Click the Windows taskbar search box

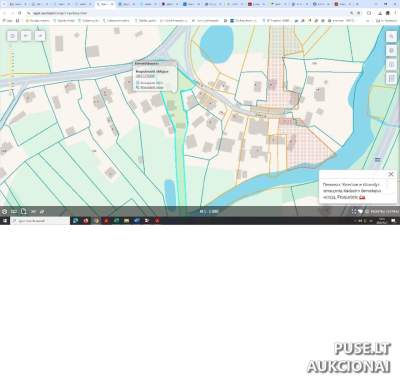40,221
